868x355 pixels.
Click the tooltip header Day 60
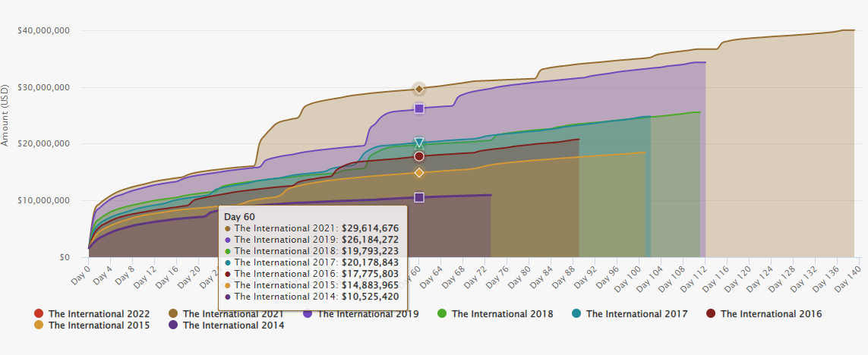239,216
